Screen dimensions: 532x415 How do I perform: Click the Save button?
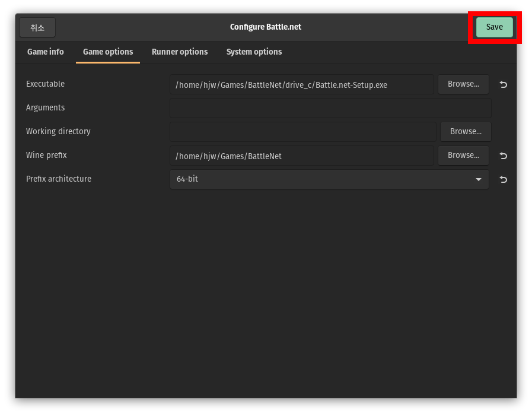tap(495, 27)
